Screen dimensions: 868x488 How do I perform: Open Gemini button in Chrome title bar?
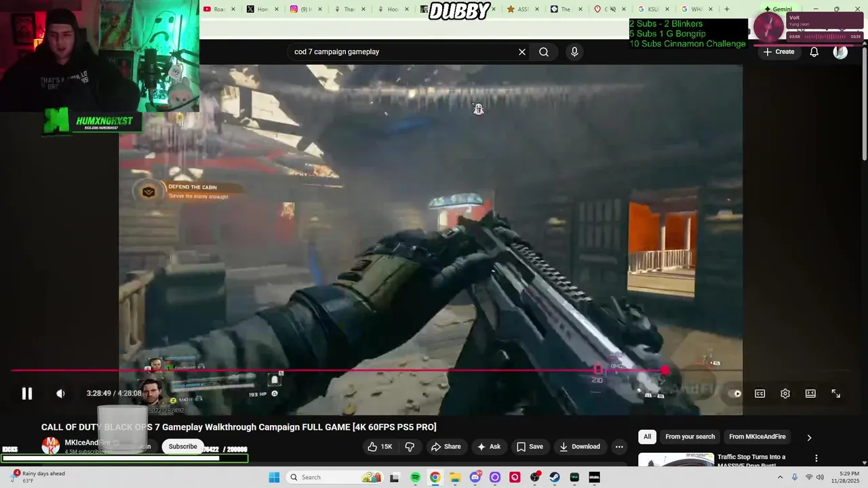click(x=778, y=9)
